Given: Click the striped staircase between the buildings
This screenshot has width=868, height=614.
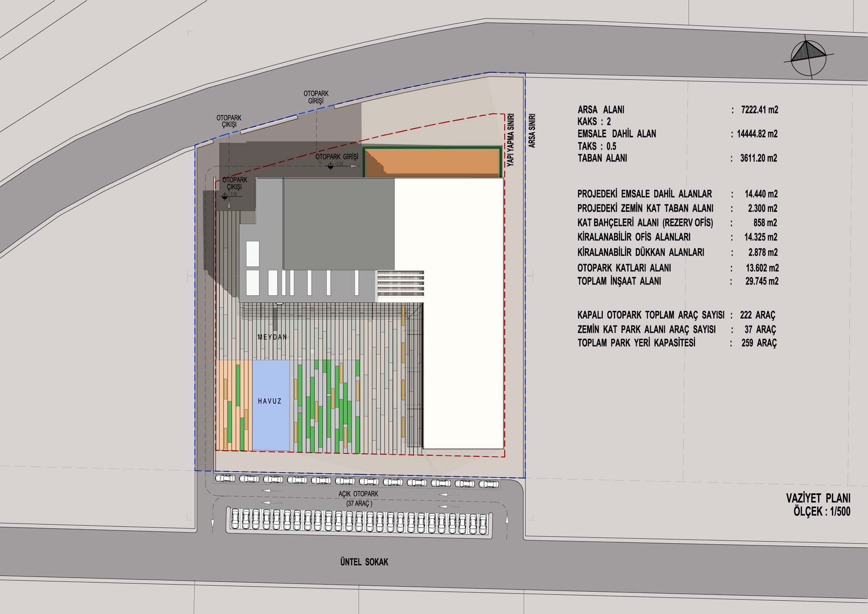Looking at the screenshot, I should [400, 285].
